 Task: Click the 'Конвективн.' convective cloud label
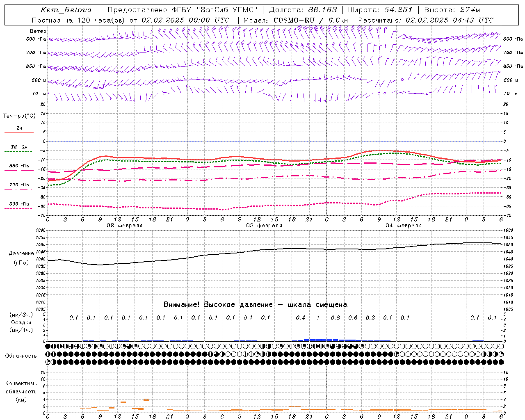[21, 383]
